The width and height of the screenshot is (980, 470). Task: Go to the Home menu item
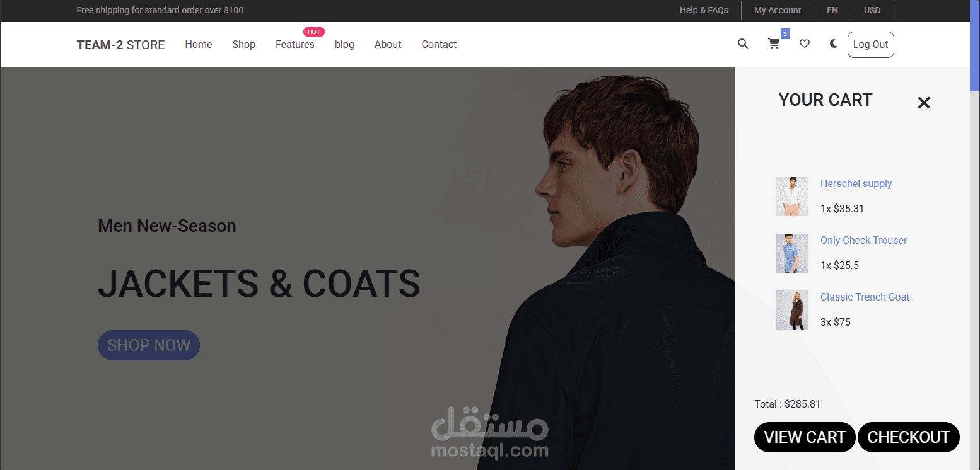tap(199, 45)
